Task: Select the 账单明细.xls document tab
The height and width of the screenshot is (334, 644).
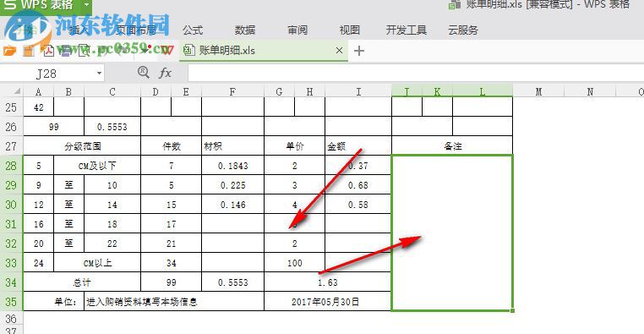Action: 263,51
